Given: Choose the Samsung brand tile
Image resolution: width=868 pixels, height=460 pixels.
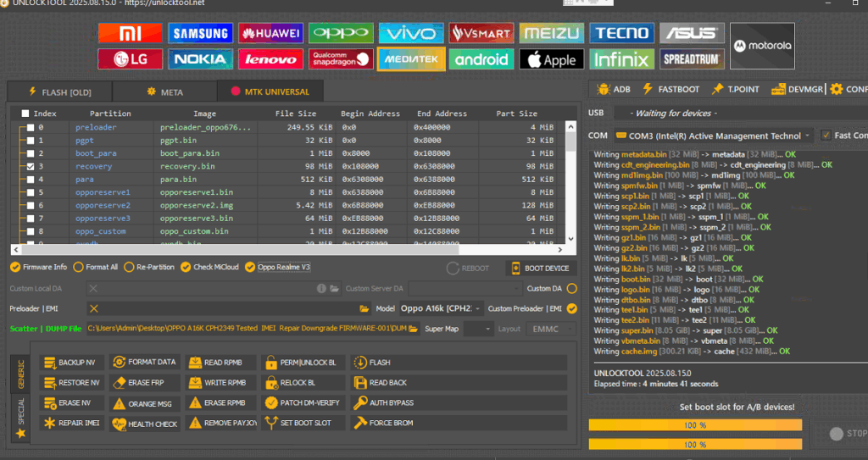Looking at the screenshot, I should tap(200, 33).
